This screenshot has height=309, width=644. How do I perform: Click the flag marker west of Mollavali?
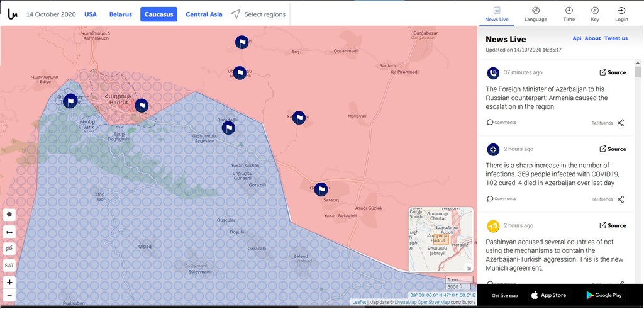click(299, 118)
